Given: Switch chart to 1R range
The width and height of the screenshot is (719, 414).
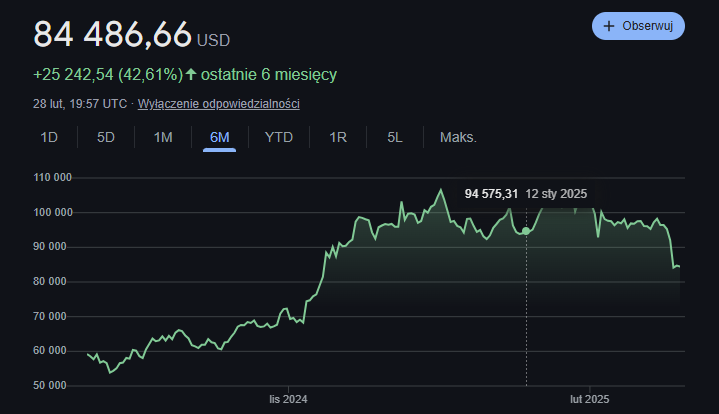Looking at the screenshot, I should [338, 137].
